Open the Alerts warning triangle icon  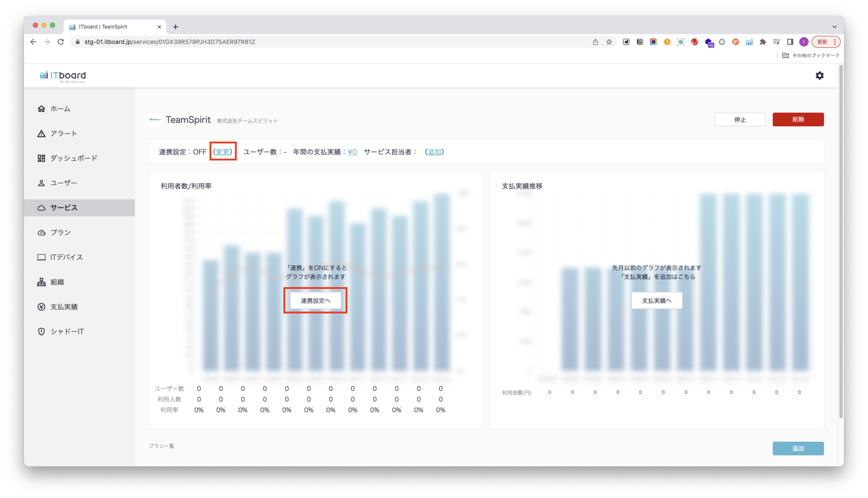(41, 134)
